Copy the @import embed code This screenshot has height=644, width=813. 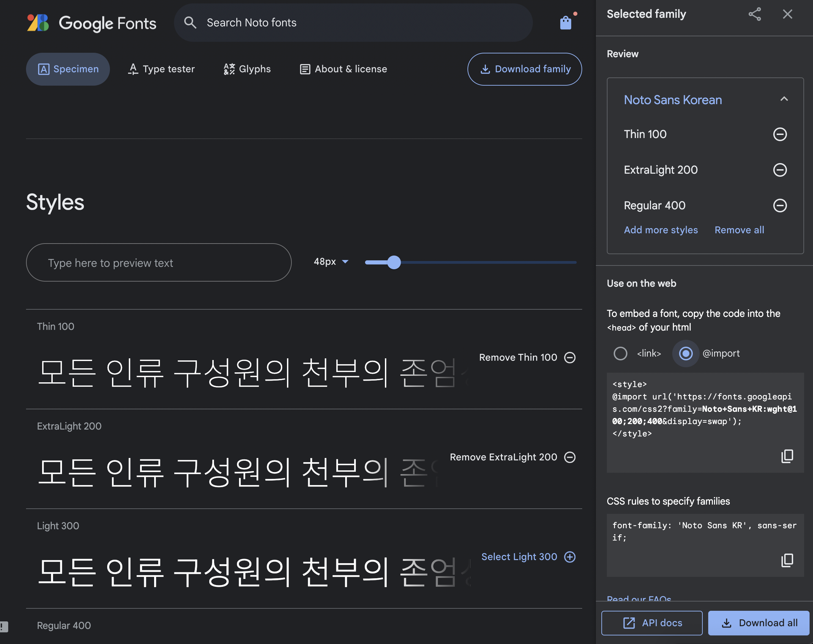pos(787,456)
